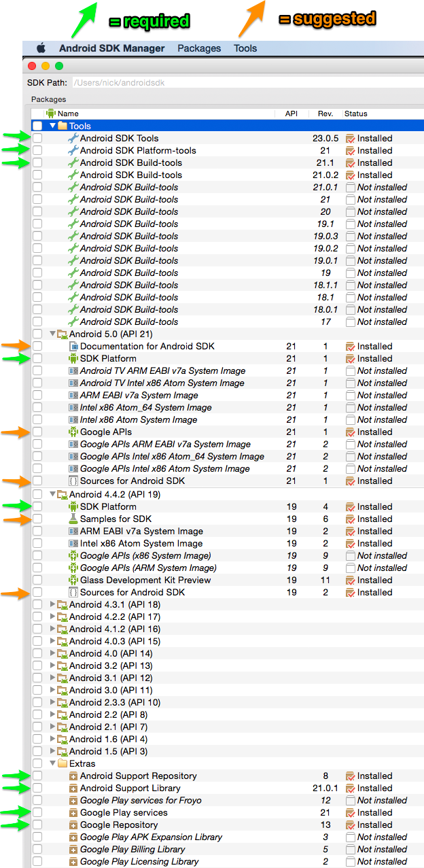The image size is (424, 868).
Task: Open the Android SDK Manager app menu
Action: pyautogui.click(x=112, y=48)
